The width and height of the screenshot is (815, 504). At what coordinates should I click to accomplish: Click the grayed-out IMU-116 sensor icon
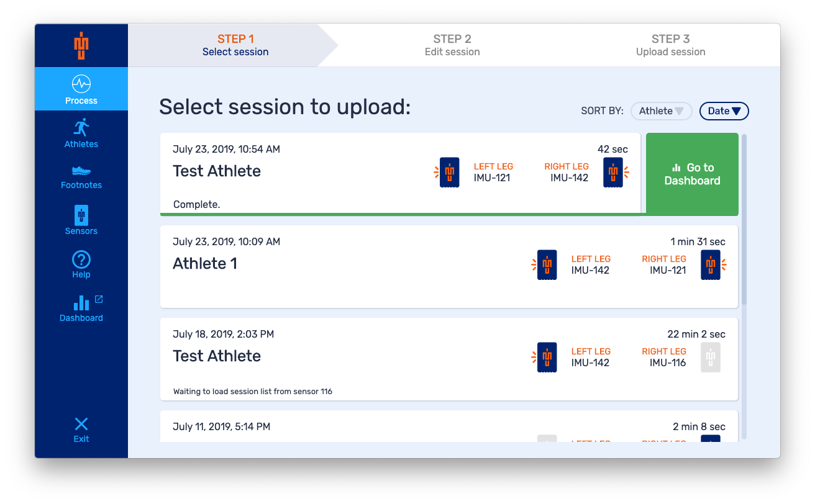pyautogui.click(x=711, y=358)
